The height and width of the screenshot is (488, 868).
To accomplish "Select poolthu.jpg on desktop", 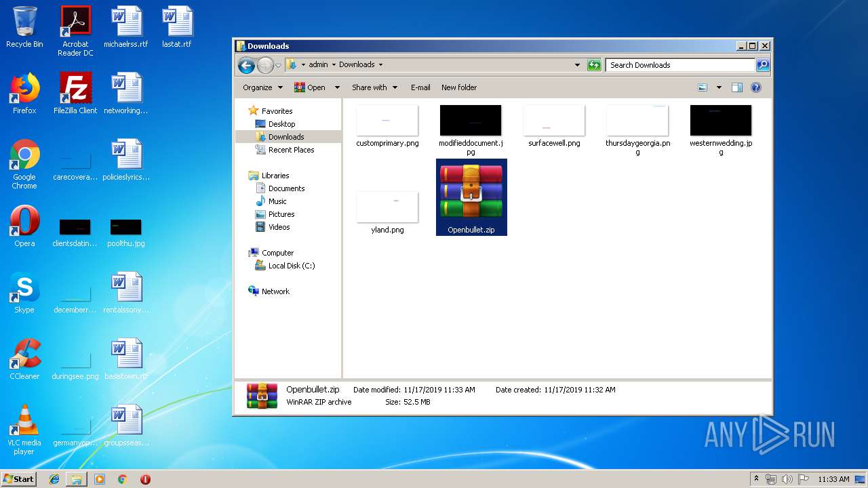I will [126, 232].
